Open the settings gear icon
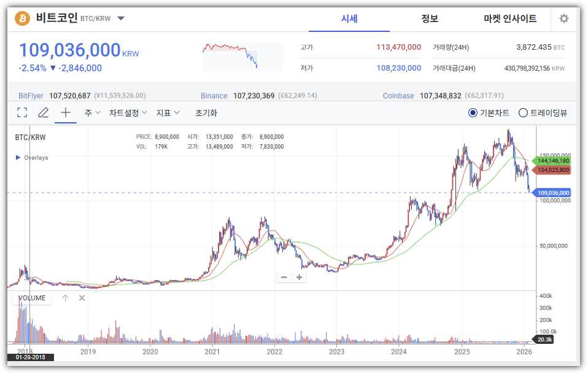The width and height of the screenshot is (588, 374). click(563, 18)
